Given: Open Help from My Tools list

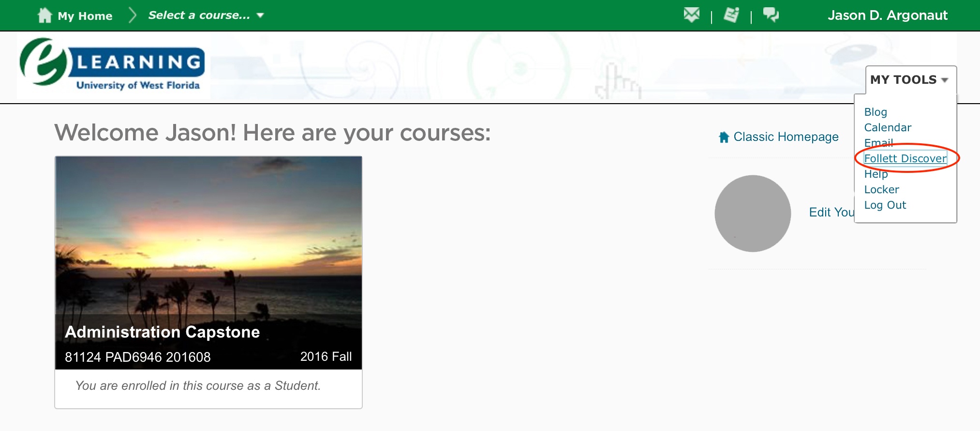Looking at the screenshot, I should tap(876, 174).
